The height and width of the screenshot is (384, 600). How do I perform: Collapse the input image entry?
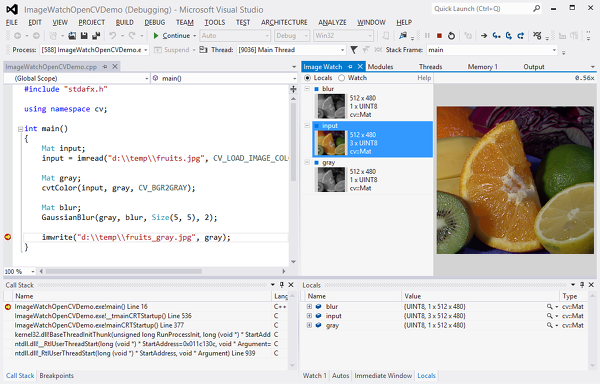coord(307,125)
